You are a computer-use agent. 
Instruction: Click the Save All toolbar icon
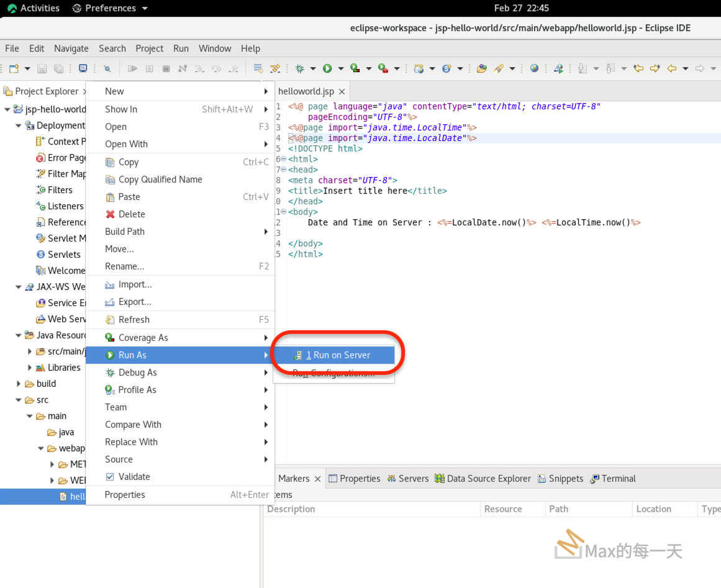tap(58, 68)
